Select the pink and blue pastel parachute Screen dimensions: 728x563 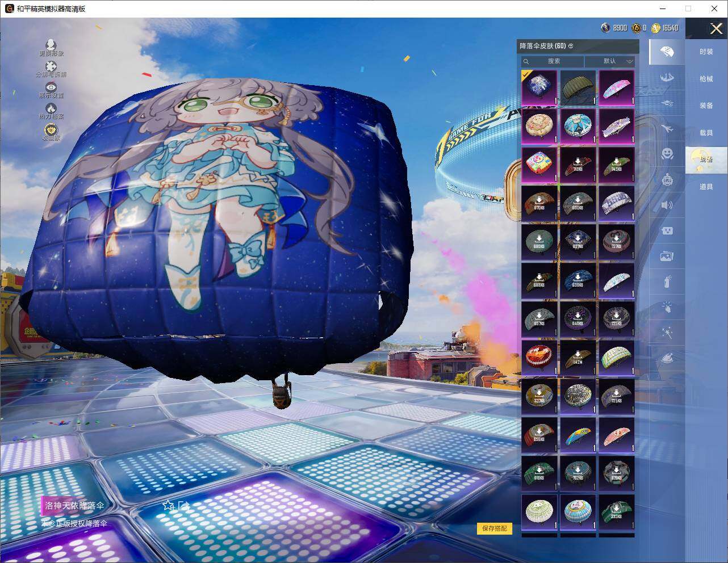(x=617, y=87)
